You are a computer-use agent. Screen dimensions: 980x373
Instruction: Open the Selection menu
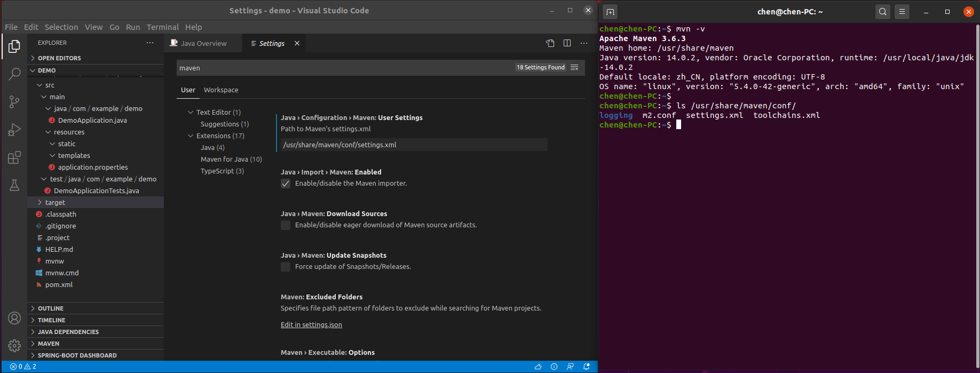tap(61, 27)
